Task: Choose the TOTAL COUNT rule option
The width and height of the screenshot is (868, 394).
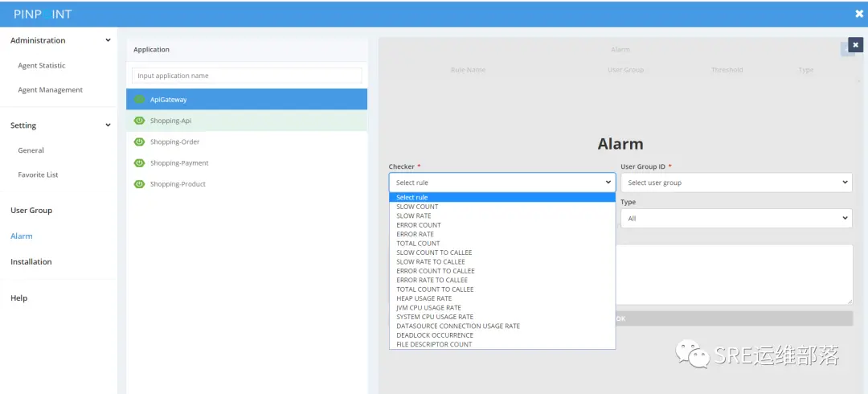Action: point(502,244)
